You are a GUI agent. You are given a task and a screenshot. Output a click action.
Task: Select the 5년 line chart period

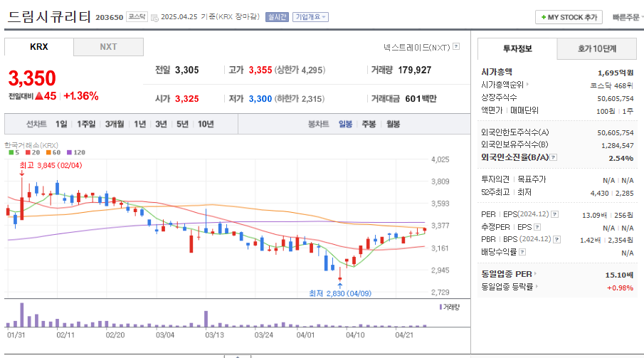[182, 124]
